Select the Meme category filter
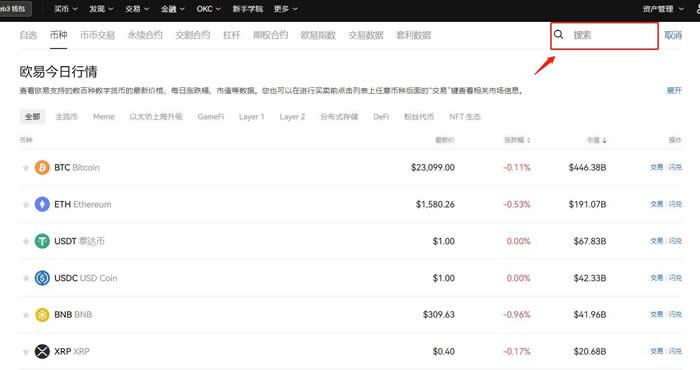This screenshot has height=370, width=700. pos(104,117)
